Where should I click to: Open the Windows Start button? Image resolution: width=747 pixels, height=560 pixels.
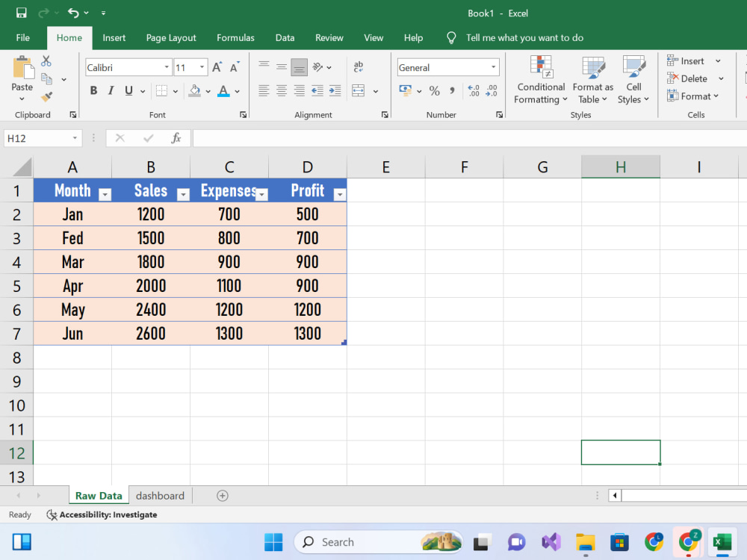(x=273, y=542)
